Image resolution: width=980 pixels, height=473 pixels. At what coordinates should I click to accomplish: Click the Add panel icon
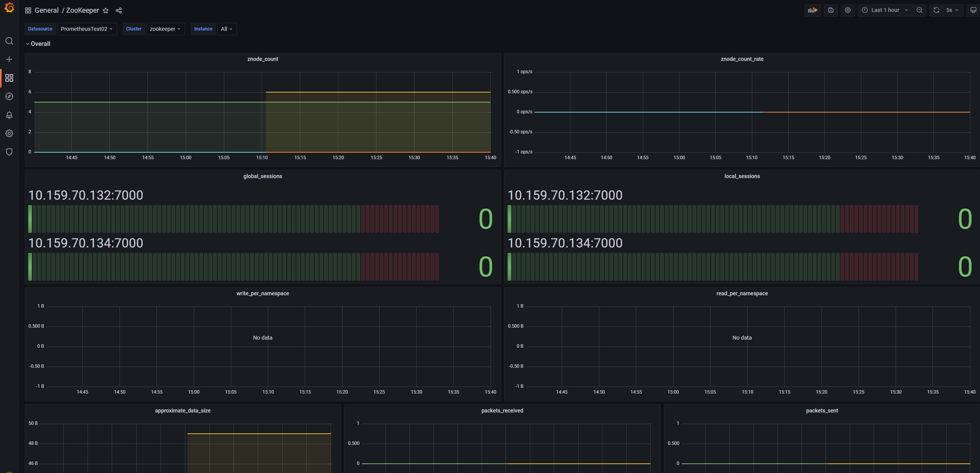tap(812, 10)
